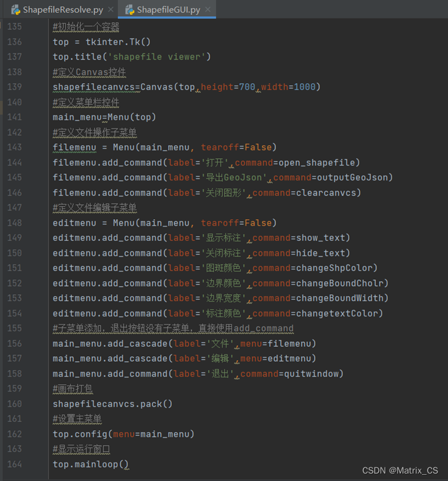
Task: Click line number 148 in the gutter
Action: 14,223
